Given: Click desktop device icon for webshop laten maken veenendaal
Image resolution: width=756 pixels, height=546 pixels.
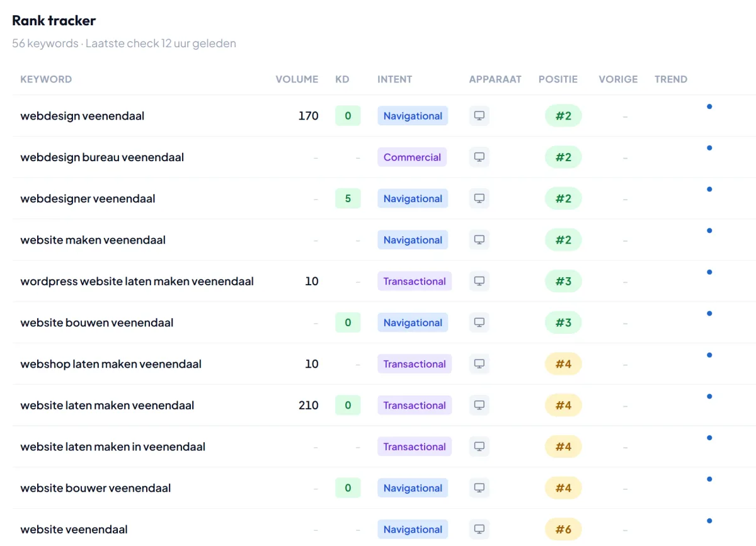Looking at the screenshot, I should click(479, 364).
